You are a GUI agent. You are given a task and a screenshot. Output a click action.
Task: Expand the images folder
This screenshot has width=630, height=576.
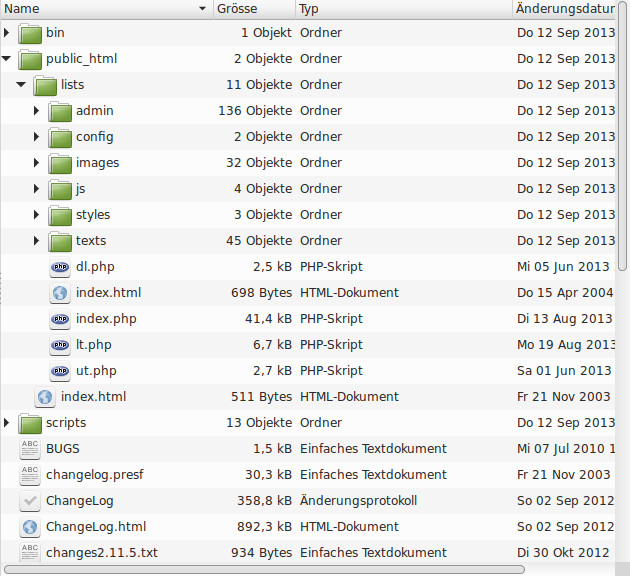[x=37, y=163]
